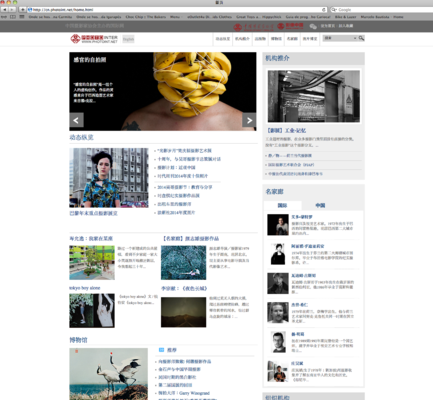Open the Top Sites grid icon in bookmarks bar

click(x=21, y=17)
